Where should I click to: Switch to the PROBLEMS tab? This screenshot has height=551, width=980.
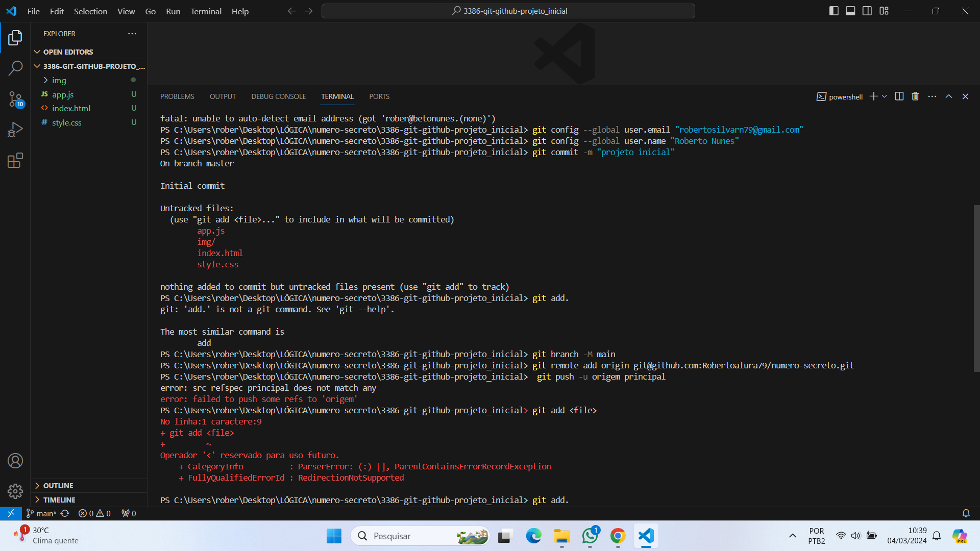177,96
